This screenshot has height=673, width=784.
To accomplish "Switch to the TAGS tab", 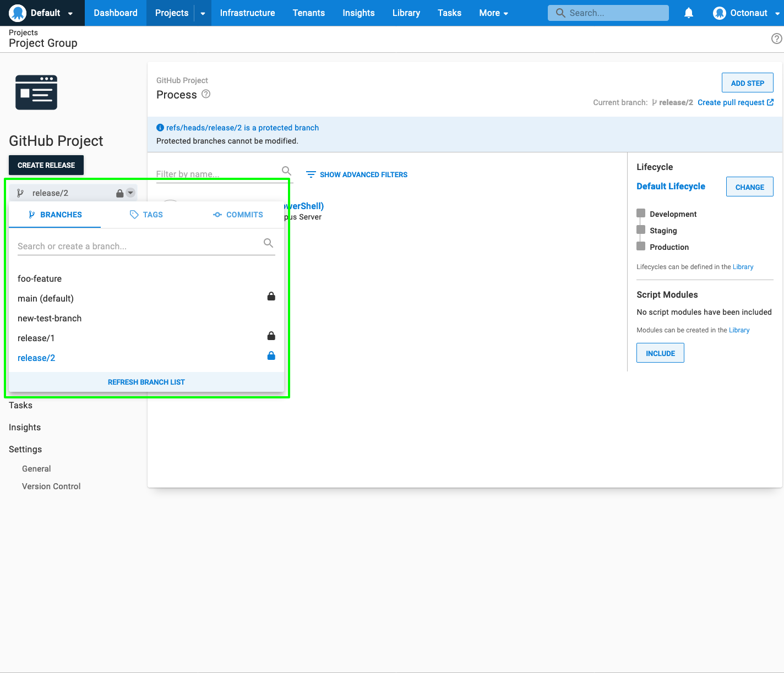I will 146,215.
